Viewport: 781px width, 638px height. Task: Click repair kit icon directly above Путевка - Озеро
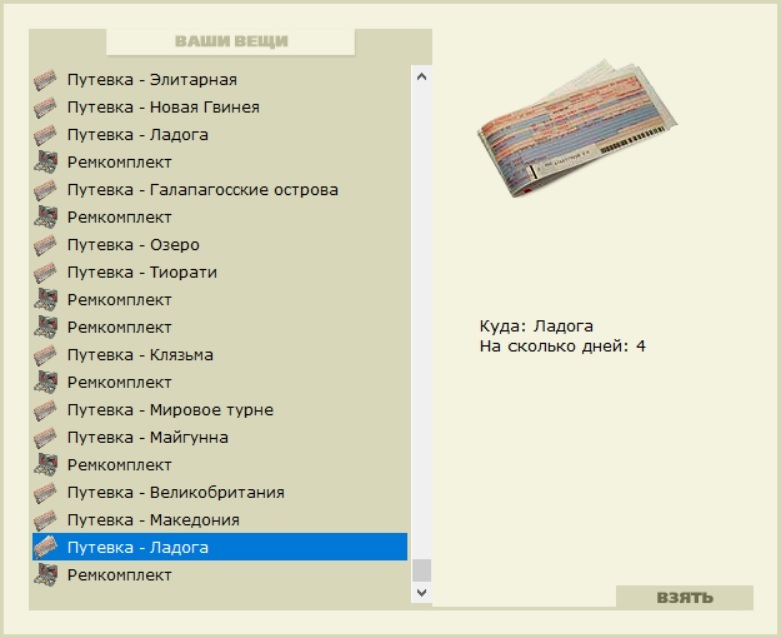tap(45, 217)
